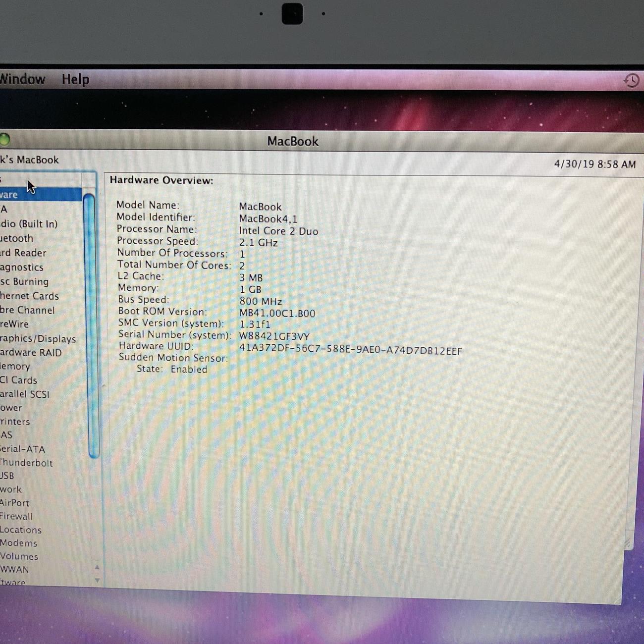Click the serial number W88421GF3VY
Viewport: 644px width, 644px height.
click(x=274, y=336)
